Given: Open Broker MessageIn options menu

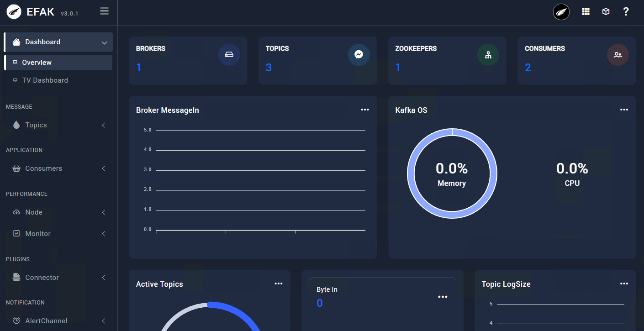Looking at the screenshot, I should [x=365, y=110].
